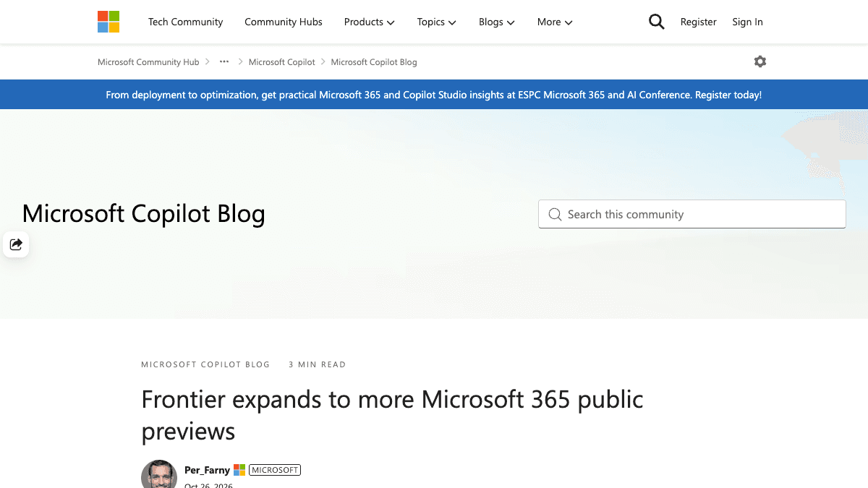The height and width of the screenshot is (488, 868).
Task: Click the Frontier expands article title
Action: pos(392,415)
